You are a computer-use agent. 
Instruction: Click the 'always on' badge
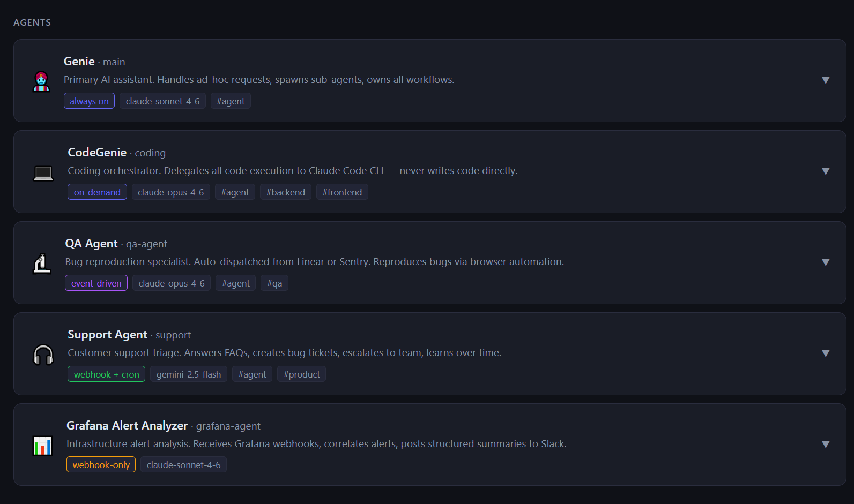(89, 101)
